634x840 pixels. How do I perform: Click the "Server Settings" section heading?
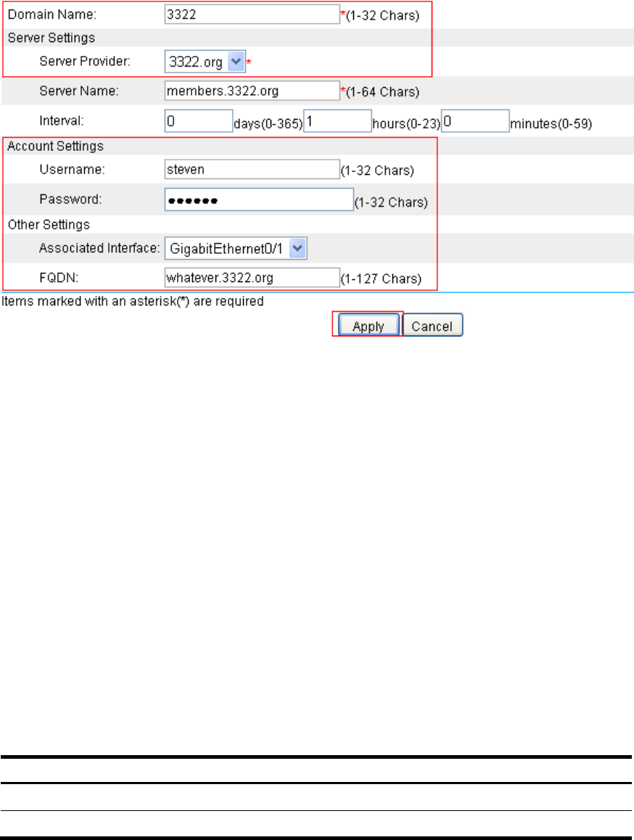[x=52, y=38]
